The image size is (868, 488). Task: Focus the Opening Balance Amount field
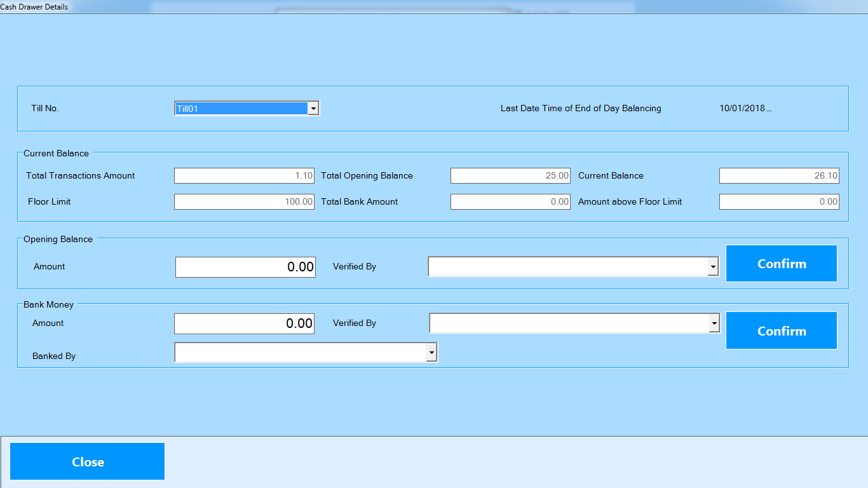pyautogui.click(x=245, y=268)
